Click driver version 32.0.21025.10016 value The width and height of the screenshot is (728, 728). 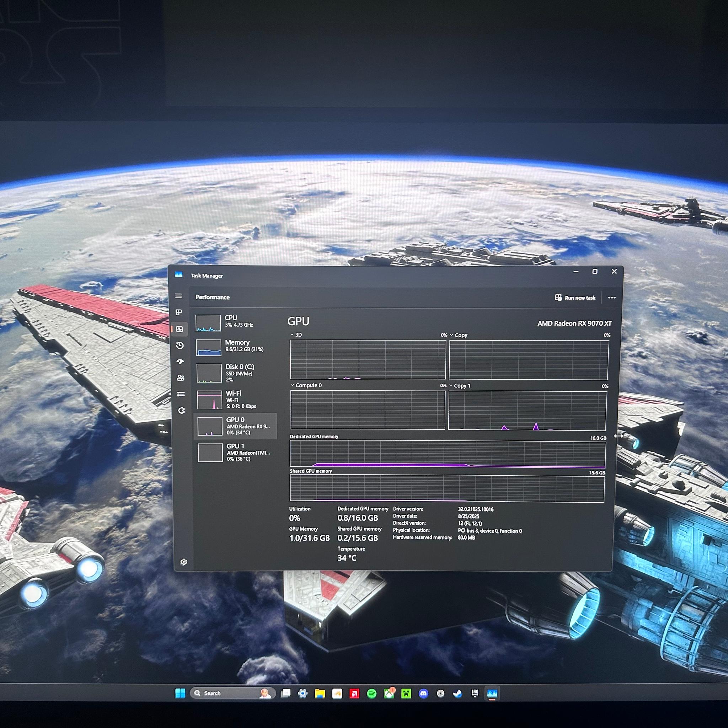click(x=476, y=509)
